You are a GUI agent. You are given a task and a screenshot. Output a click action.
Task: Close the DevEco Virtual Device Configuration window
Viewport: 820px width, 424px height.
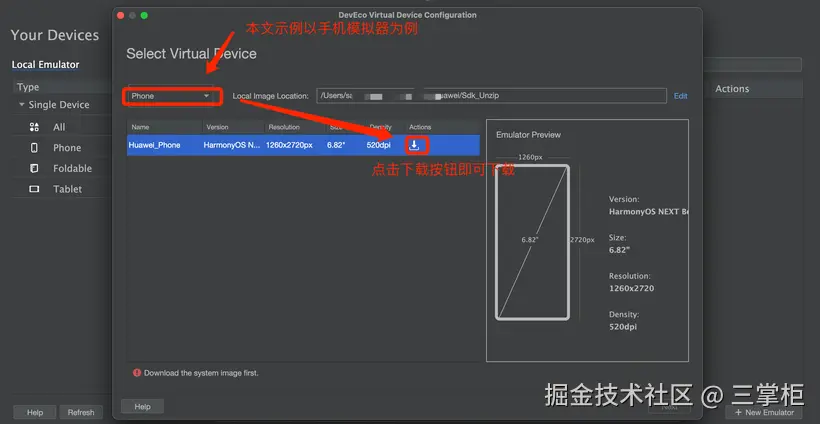121,15
